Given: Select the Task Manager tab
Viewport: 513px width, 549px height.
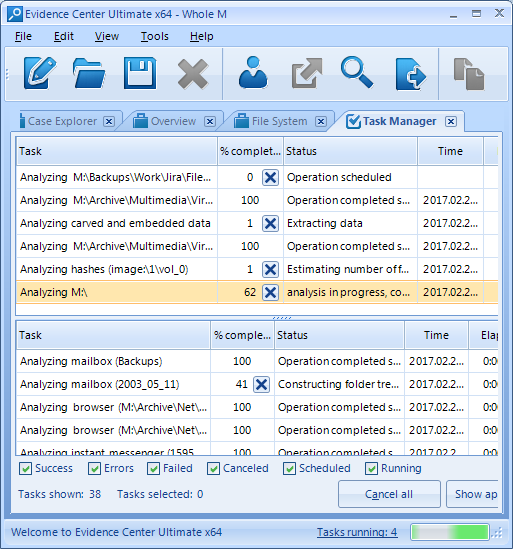Looking at the screenshot, I should (399, 121).
